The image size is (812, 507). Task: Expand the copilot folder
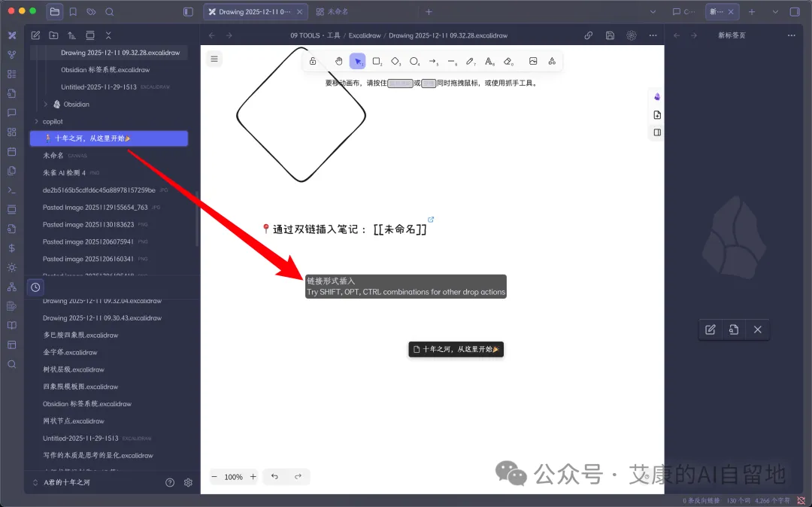tap(36, 121)
